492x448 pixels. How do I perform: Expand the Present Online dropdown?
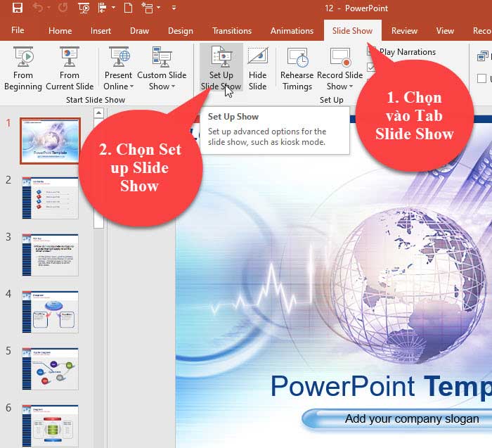117,87
